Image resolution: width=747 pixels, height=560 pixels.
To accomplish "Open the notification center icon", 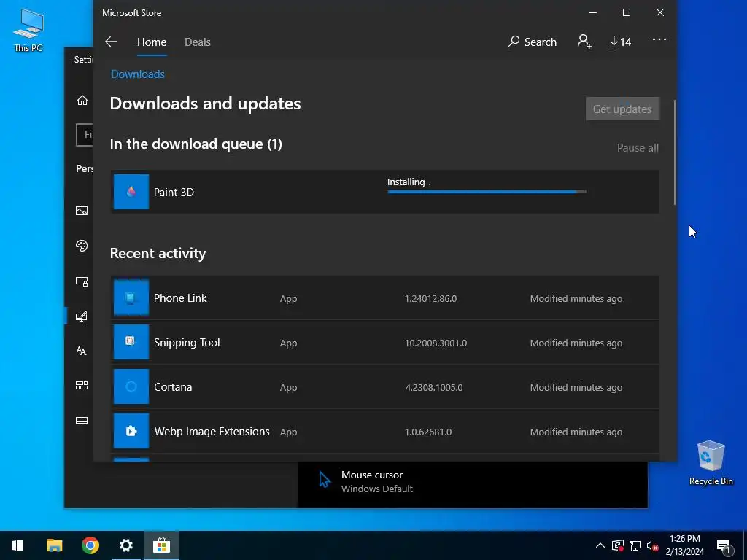I will coord(724,546).
